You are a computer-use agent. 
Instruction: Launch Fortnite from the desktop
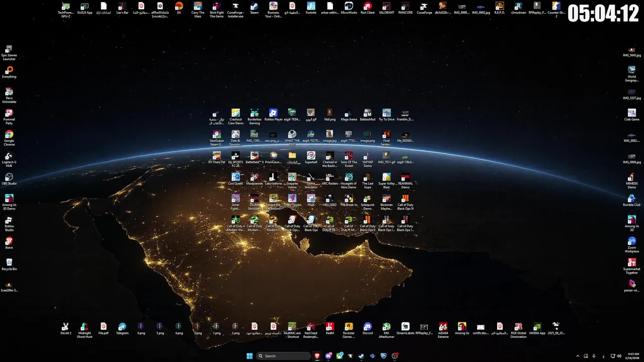(x=311, y=9)
